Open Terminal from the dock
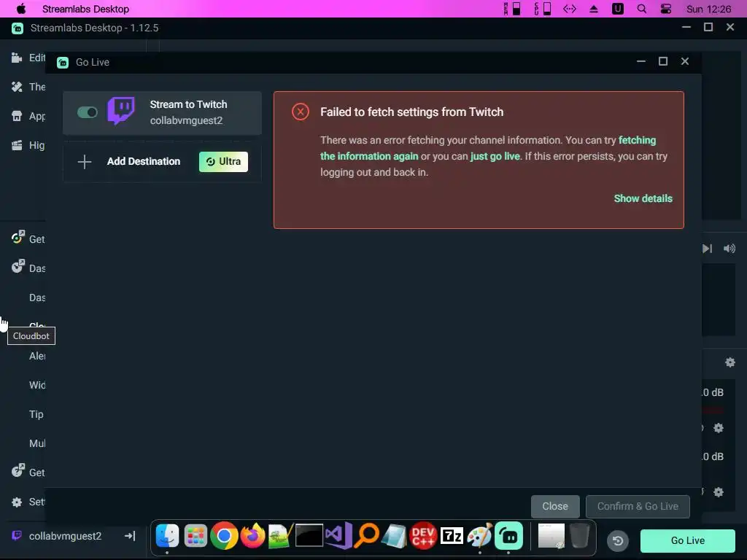The height and width of the screenshot is (560, 747). coord(309,536)
